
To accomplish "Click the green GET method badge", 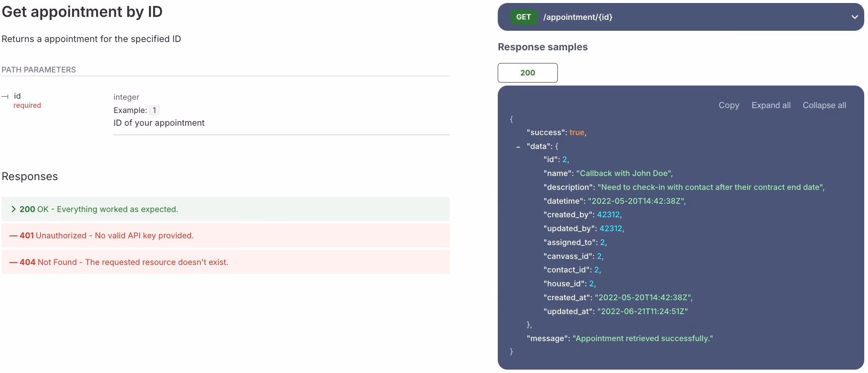I will 523,17.
